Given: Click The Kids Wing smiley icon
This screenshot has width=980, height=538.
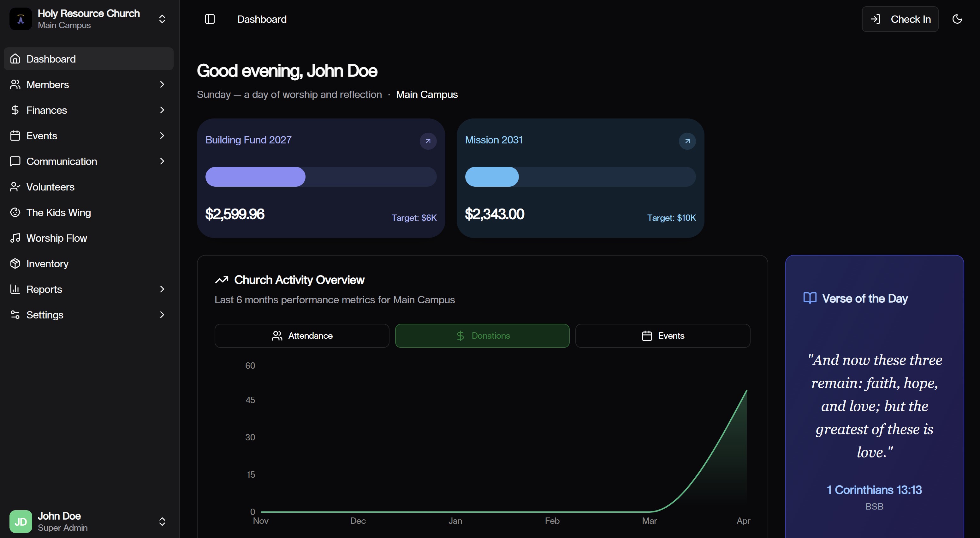Looking at the screenshot, I should tap(15, 212).
